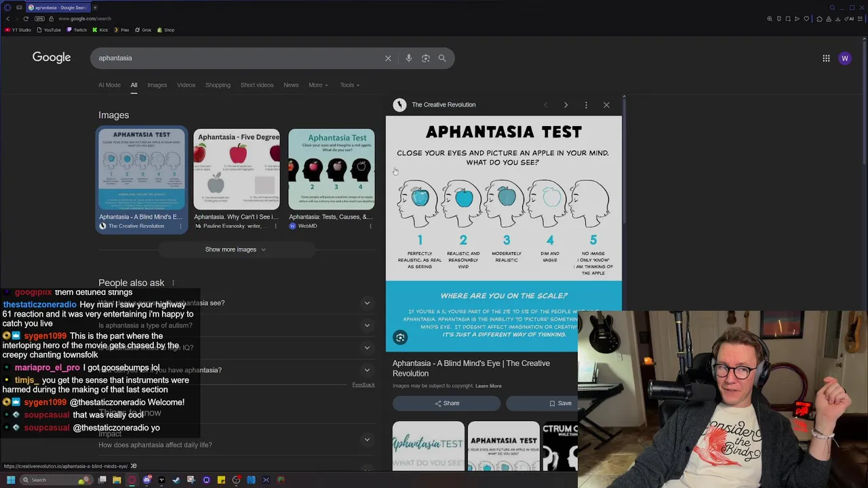Viewport: 868px width, 488px height.
Task: Open the WebMD Aphantasia Test thumbnail
Action: pos(332,169)
